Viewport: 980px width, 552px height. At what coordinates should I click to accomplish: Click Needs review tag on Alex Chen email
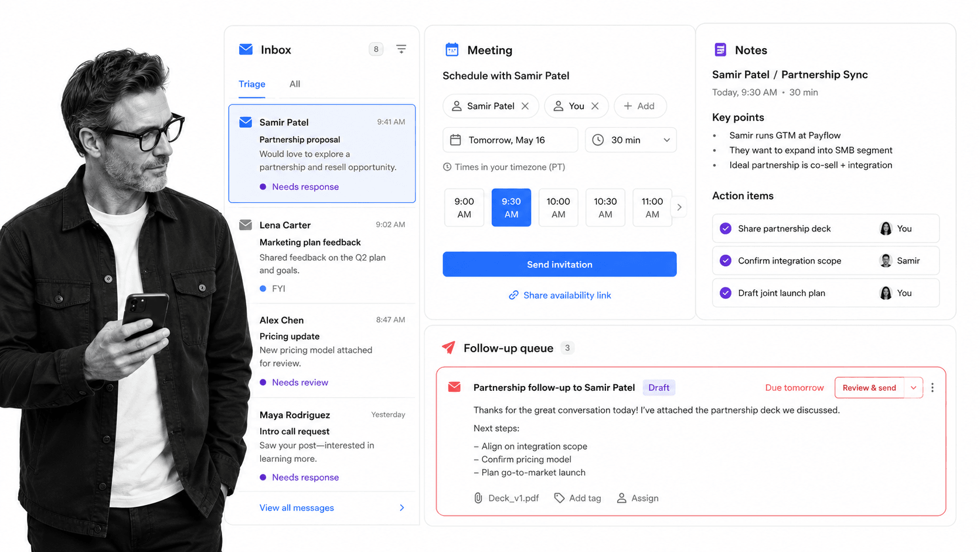[294, 382]
